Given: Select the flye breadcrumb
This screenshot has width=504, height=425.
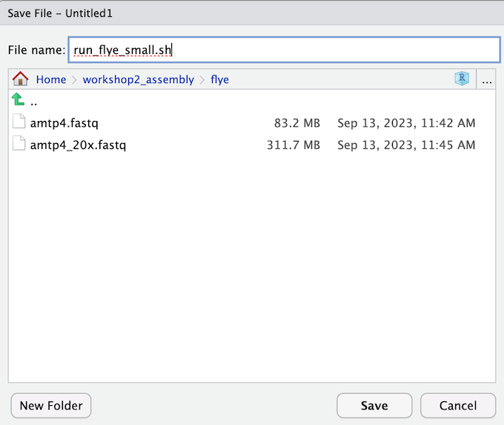Looking at the screenshot, I should pyautogui.click(x=220, y=79).
